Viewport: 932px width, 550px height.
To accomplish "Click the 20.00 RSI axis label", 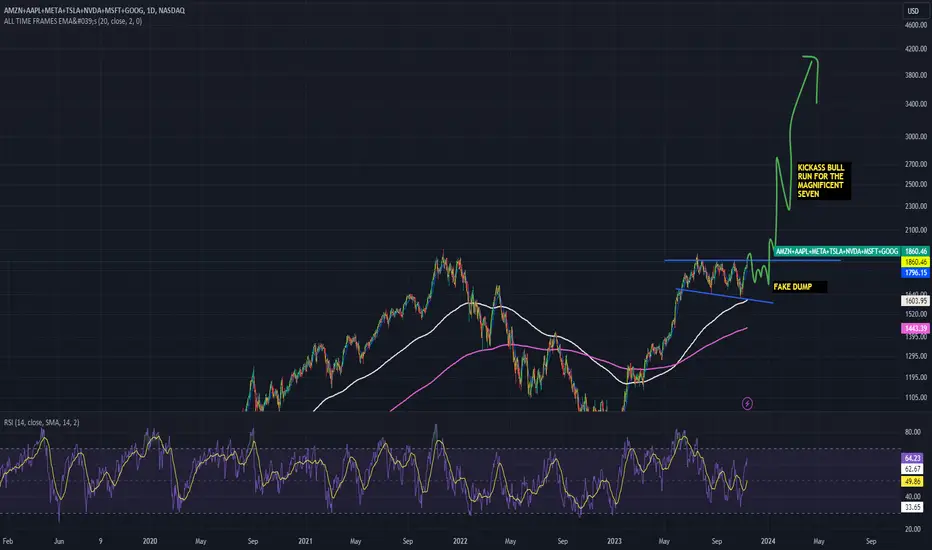I will point(913,529).
